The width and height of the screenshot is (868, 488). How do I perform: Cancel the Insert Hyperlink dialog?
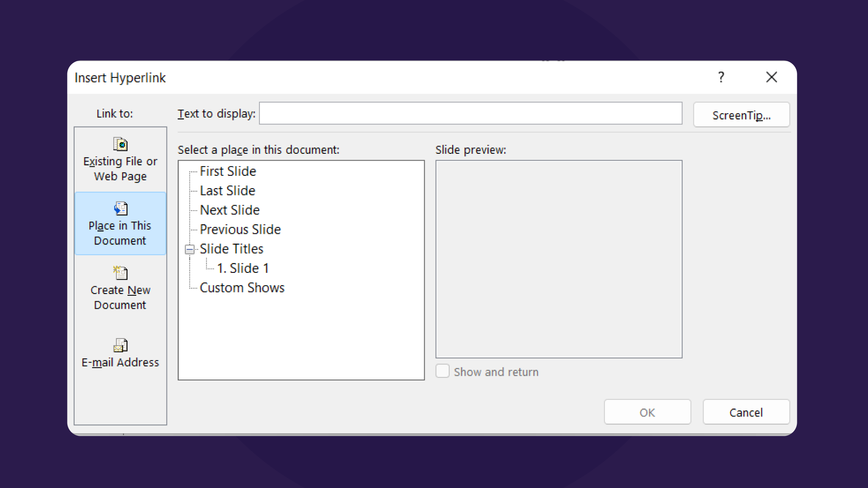click(x=746, y=412)
